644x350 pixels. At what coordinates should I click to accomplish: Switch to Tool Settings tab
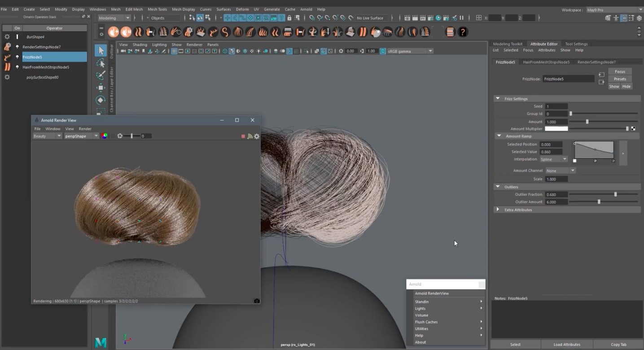(x=576, y=44)
